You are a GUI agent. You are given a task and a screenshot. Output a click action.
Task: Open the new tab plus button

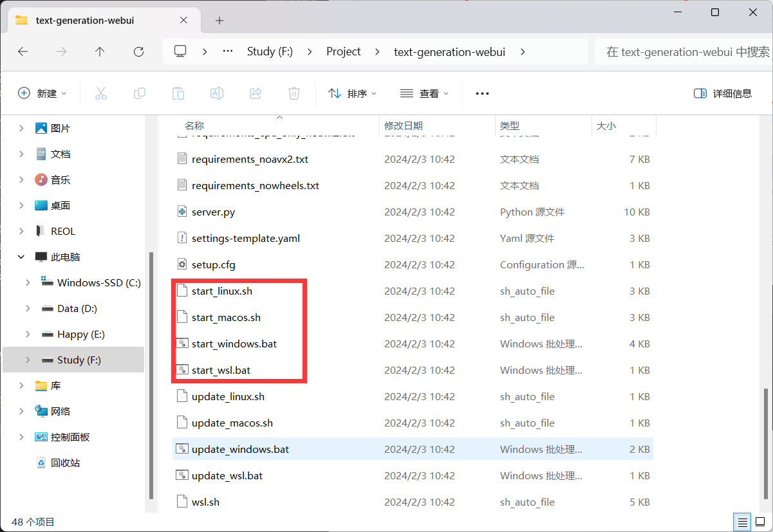tap(219, 21)
